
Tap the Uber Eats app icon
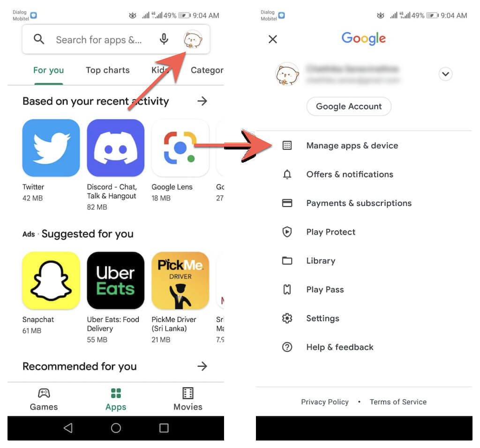point(116,280)
